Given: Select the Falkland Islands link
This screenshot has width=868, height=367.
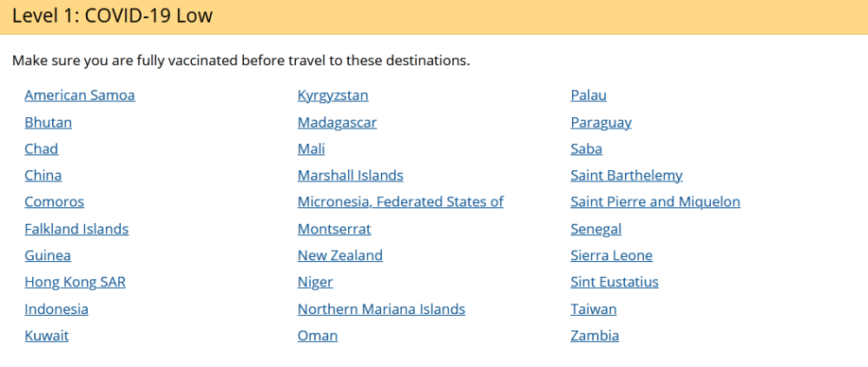Looking at the screenshot, I should coord(76,229).
